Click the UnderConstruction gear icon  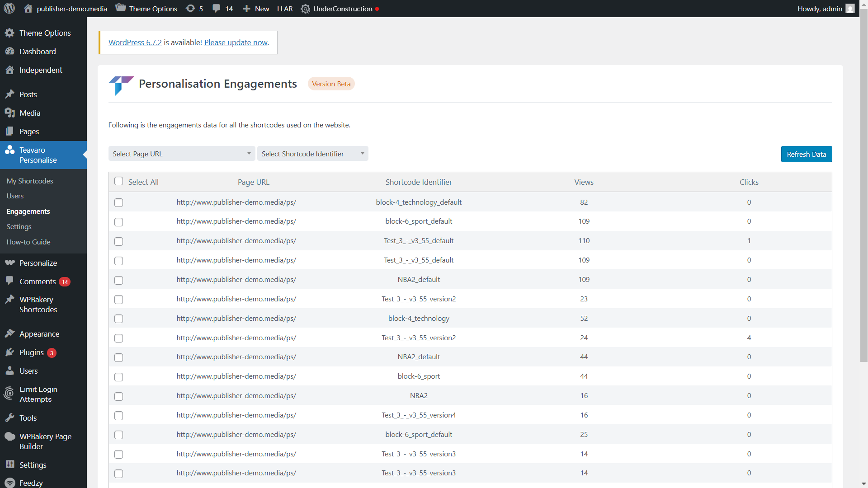click(x=306, y=9)
